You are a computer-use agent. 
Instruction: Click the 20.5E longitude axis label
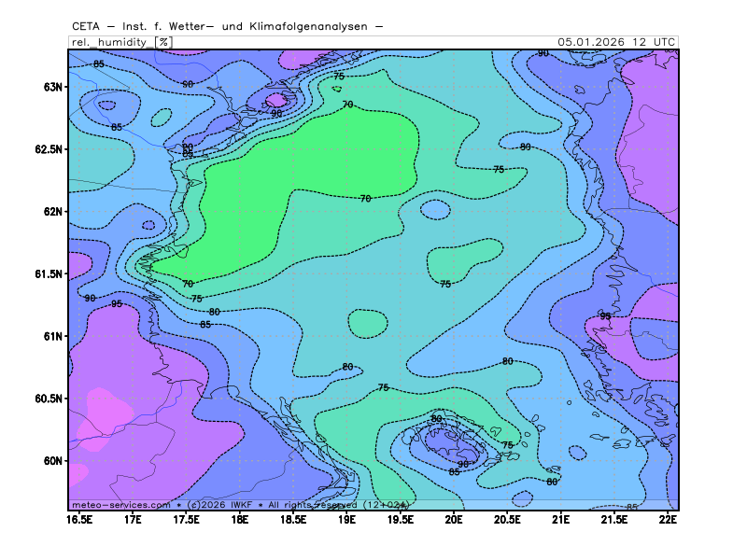tap(507, 518)
